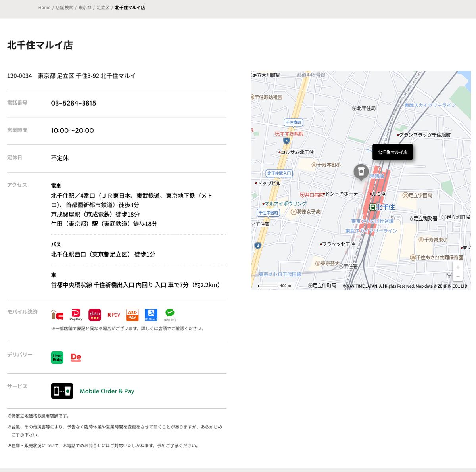Open the Uber Eats delivery icon
The height and width of the screenshot is (472, 476).
(x=57, y=357)
